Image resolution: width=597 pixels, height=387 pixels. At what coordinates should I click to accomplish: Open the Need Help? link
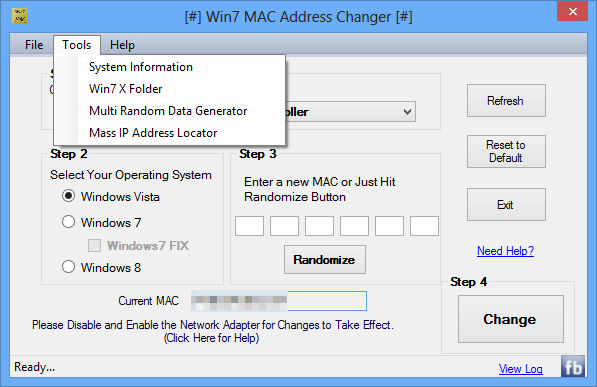[505, 251]
